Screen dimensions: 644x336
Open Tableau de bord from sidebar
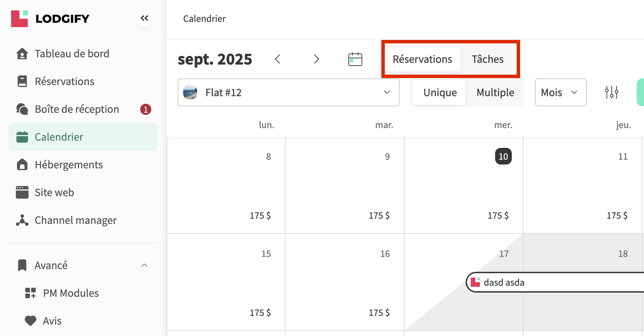tap(72, 54)
